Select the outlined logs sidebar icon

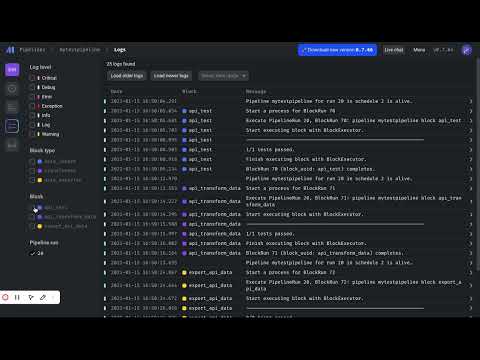tap(12, 126)
